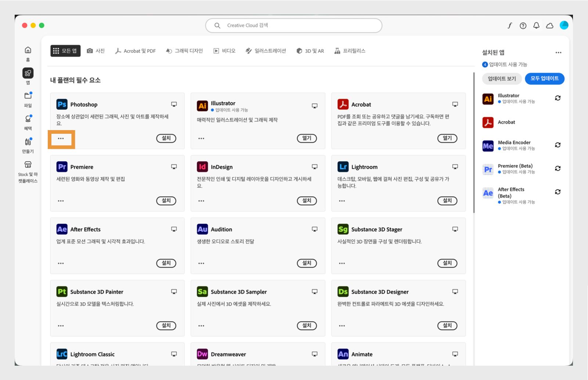Open more options for Audition card
The width and height of the screenshot is (588, 380).
(201, 264)
